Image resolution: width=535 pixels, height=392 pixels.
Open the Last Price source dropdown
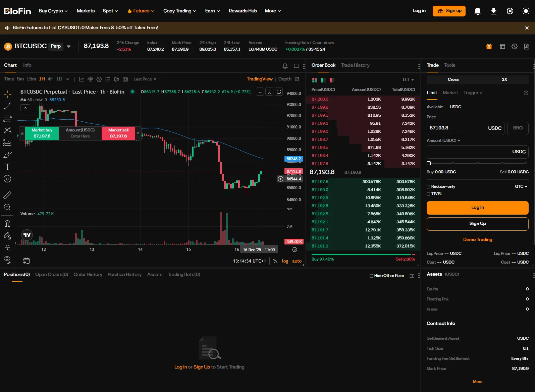145,79
